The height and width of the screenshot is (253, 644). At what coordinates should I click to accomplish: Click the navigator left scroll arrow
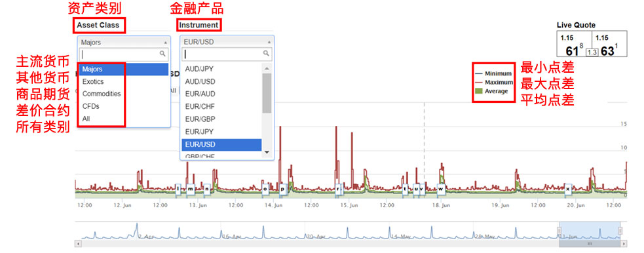(x=78, y=244)
